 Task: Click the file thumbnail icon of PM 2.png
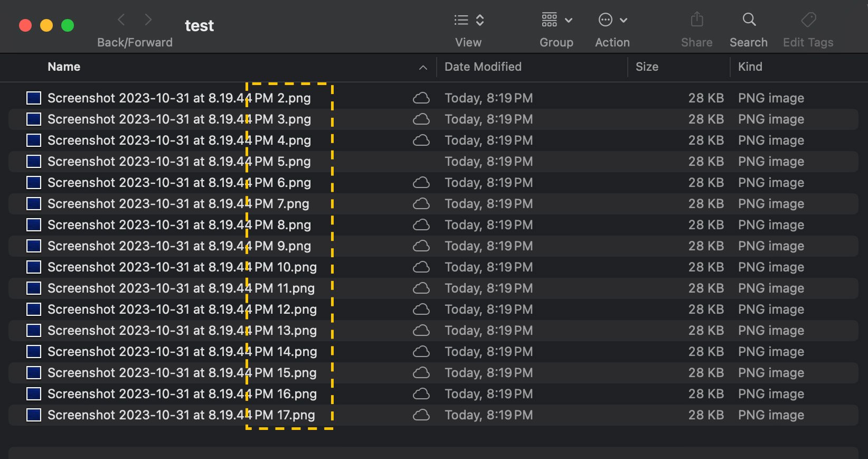34,98
